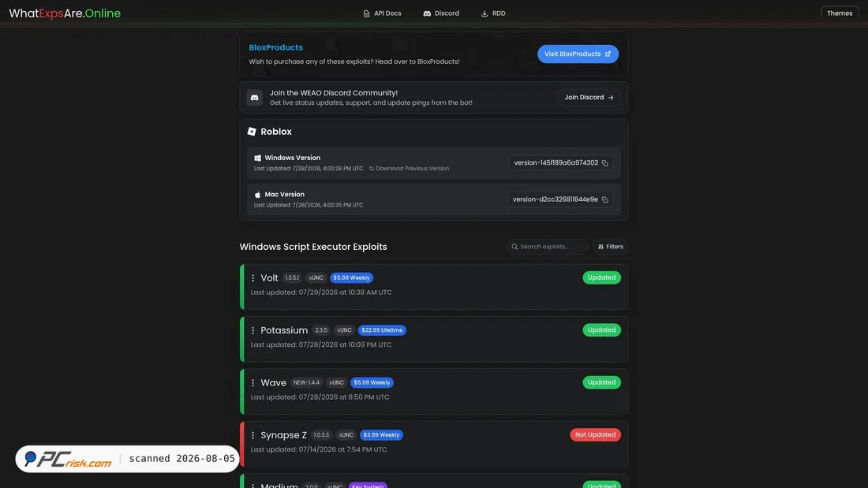
Task: Click the NEW-1.4.4 version tag on Wave
Action: (306, 383)
